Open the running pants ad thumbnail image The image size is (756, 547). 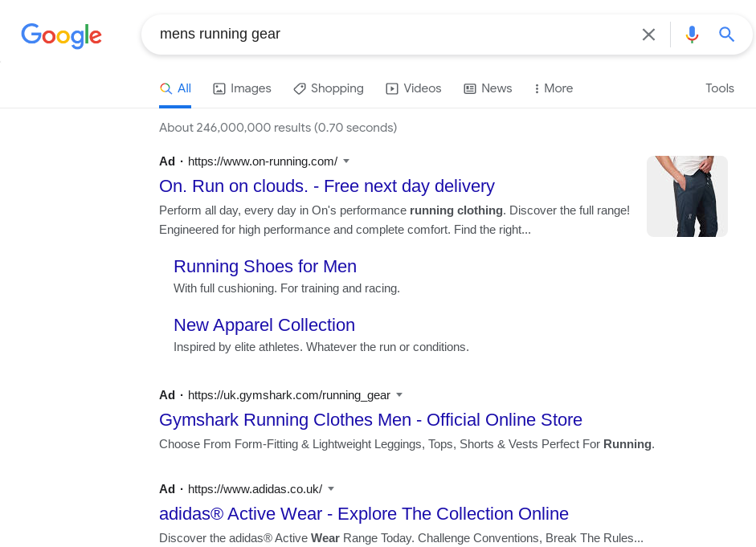[x=687, y=196]
